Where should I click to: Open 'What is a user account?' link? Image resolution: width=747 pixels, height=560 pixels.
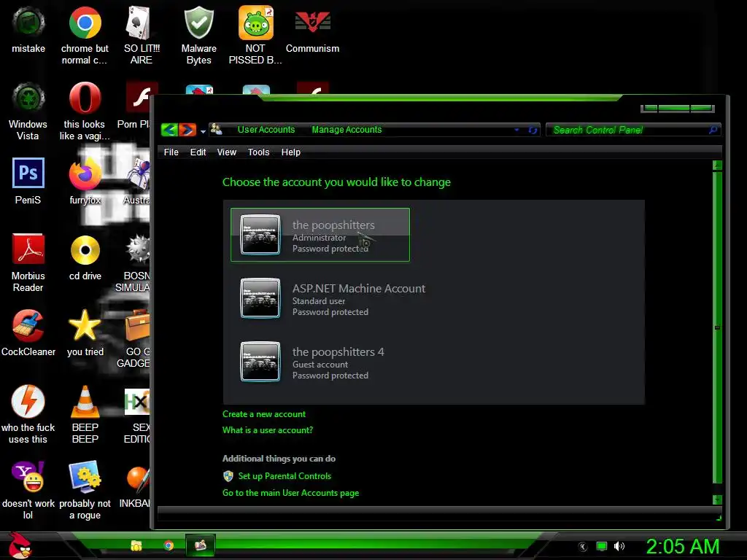(268, 430)
